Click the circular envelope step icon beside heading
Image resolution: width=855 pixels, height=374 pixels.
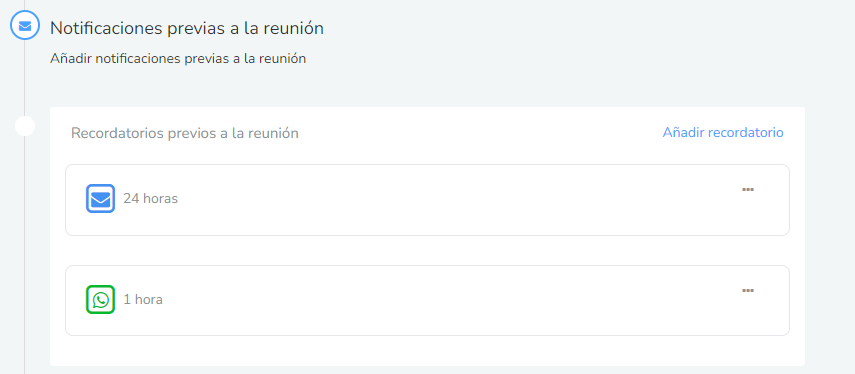click(25, 25)
